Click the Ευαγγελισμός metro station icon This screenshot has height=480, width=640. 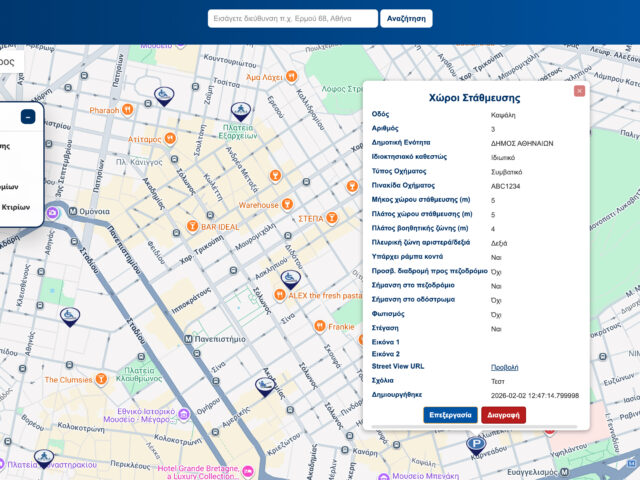pyautogui.click(x=564, y=472)
